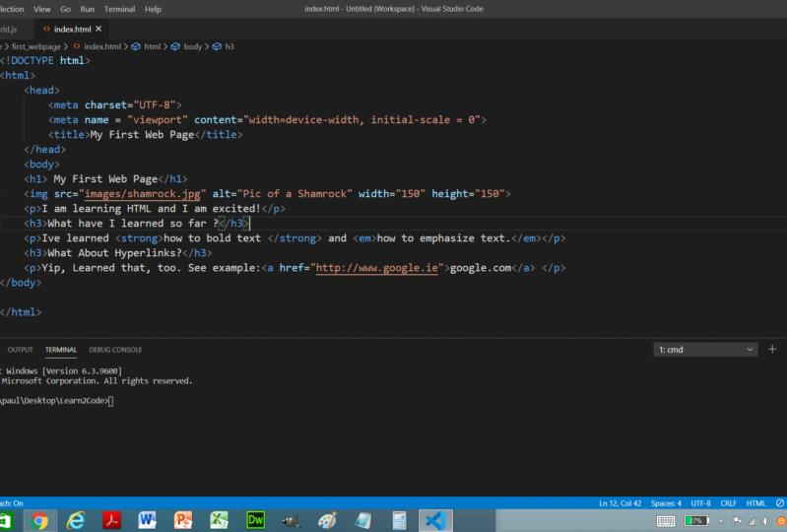787x532 pixels.
Task: Open the notepad icon in taskbar
Action: tap(362, 520)
